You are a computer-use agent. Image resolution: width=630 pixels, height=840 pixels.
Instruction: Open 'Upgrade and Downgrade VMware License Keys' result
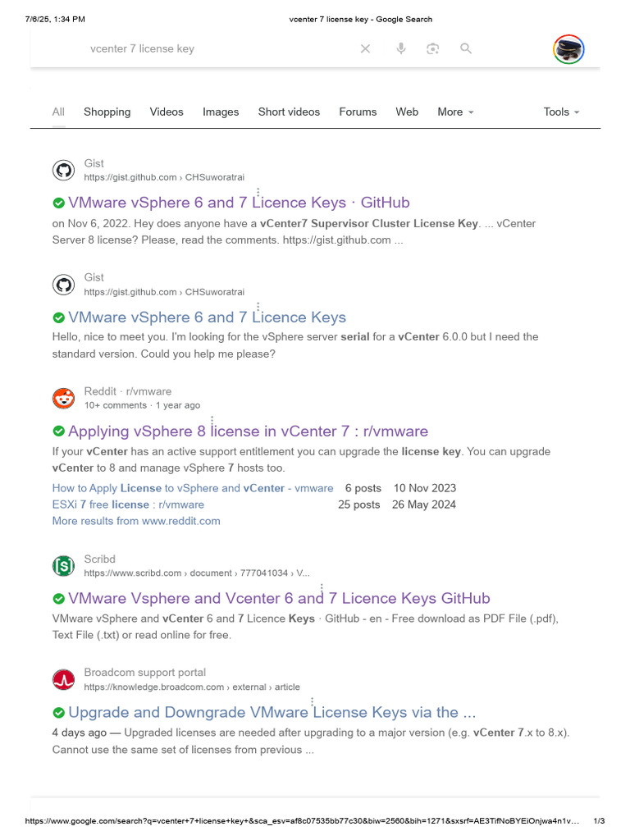tap(272, 713)
